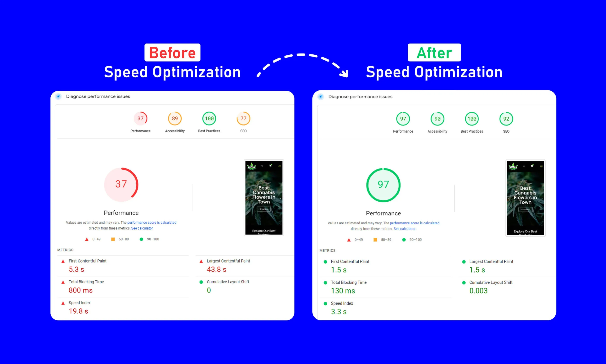The width and height of the screenshot is (606, 364).
Task: Click the Accessibility score icon (89) before optimization
Action: 174,119
